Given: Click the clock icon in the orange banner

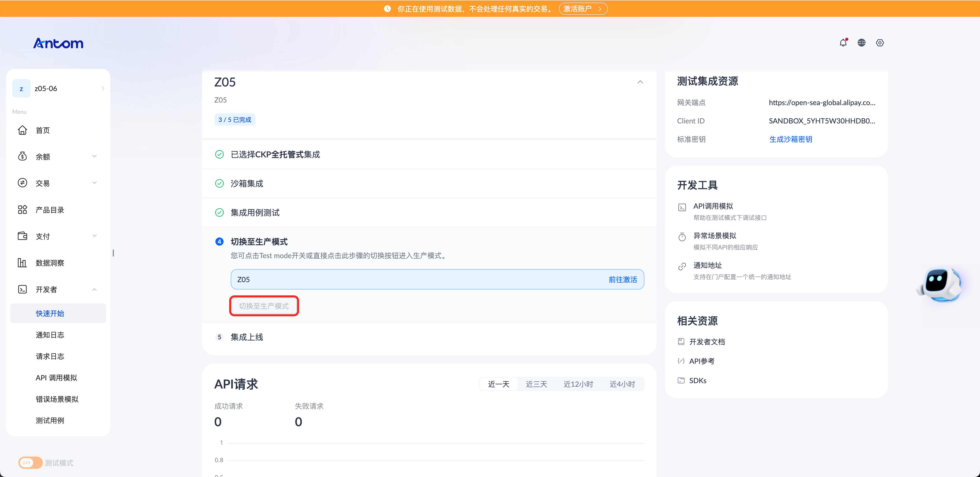Looking at the screenshot, I should (x=387, y=8).
